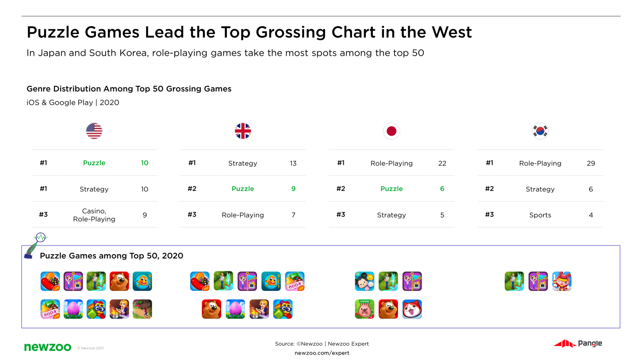Click the LINE pink rabbit game icon
This screenshot has width=644, height=362.
click(x=364, y=309)
